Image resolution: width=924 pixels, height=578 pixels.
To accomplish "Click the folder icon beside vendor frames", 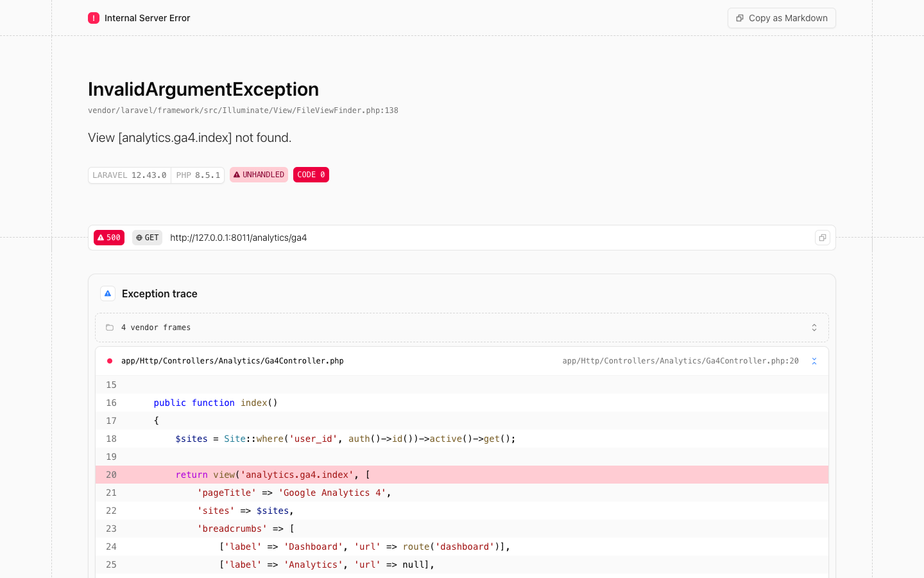I will click(110, 328).
